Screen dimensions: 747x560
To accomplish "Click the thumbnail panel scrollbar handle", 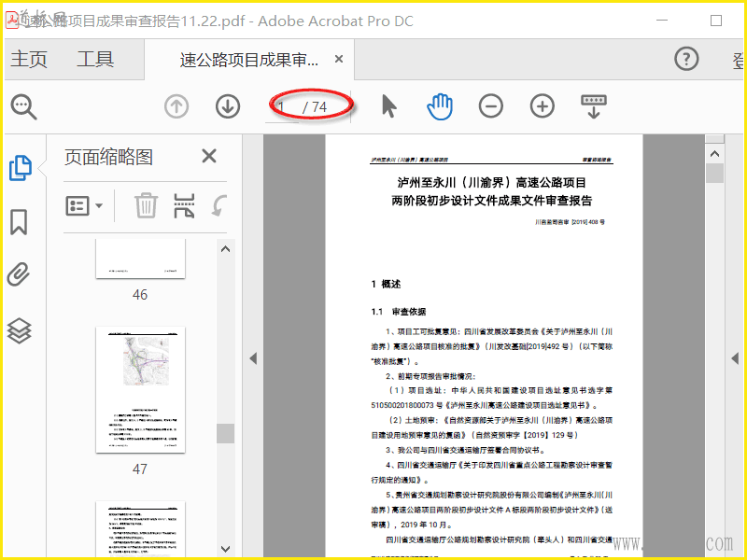I will 225,433.
